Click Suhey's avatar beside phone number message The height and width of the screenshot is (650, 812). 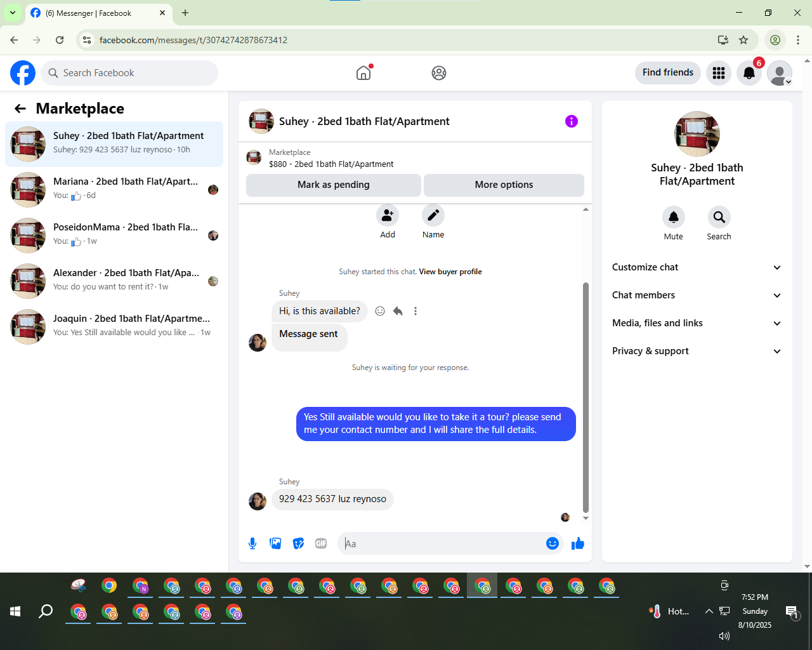(x=258, y=501)
